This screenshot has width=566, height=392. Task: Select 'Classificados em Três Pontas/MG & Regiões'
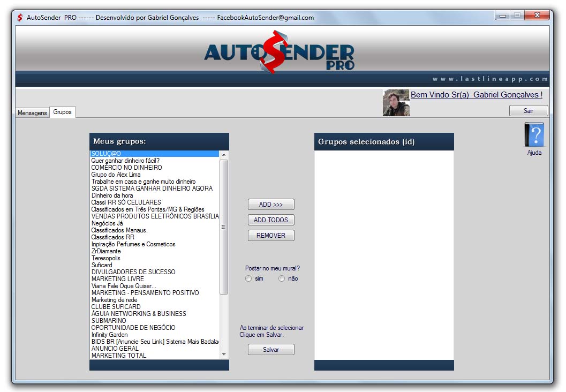tap(155, 209)
